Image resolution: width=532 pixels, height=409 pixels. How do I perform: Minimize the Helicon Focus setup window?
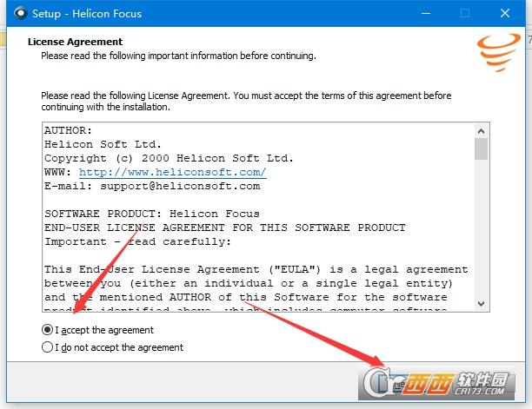[425, 14]
